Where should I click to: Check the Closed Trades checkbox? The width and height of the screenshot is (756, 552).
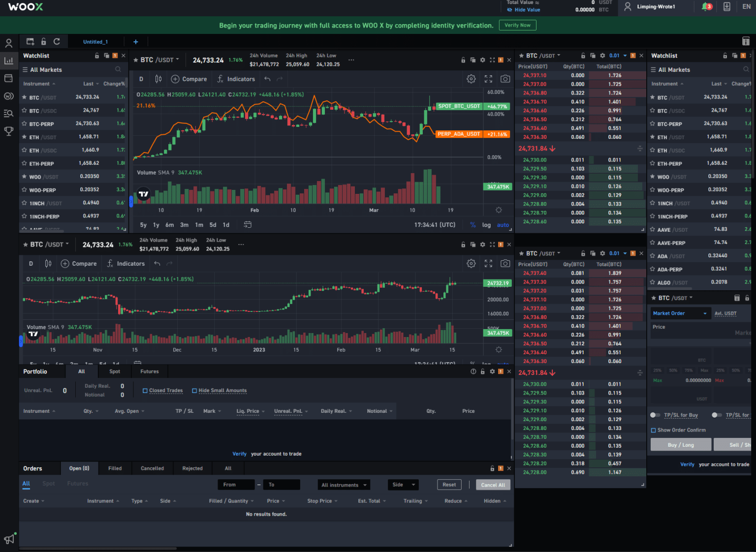(x=145, y=391)
